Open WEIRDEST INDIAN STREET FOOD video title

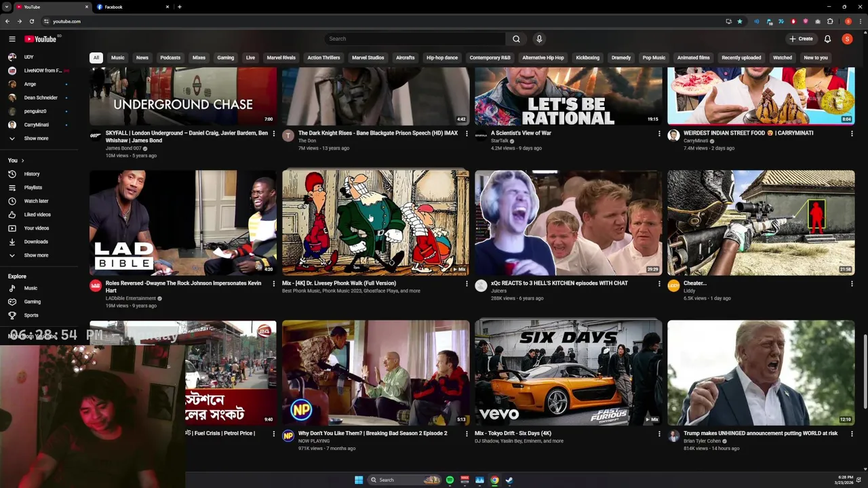tap(748, 133)
